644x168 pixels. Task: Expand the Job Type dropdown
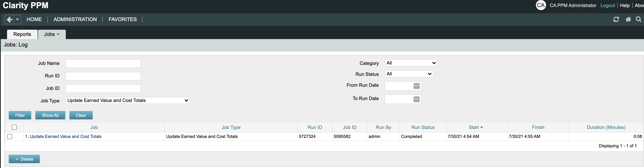tap(128, 100)
